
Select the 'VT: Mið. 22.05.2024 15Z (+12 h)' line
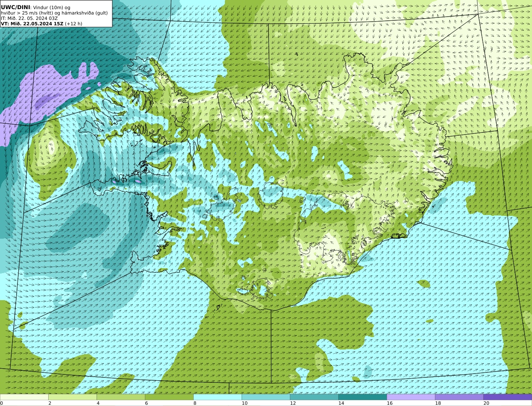click(42, 24)
